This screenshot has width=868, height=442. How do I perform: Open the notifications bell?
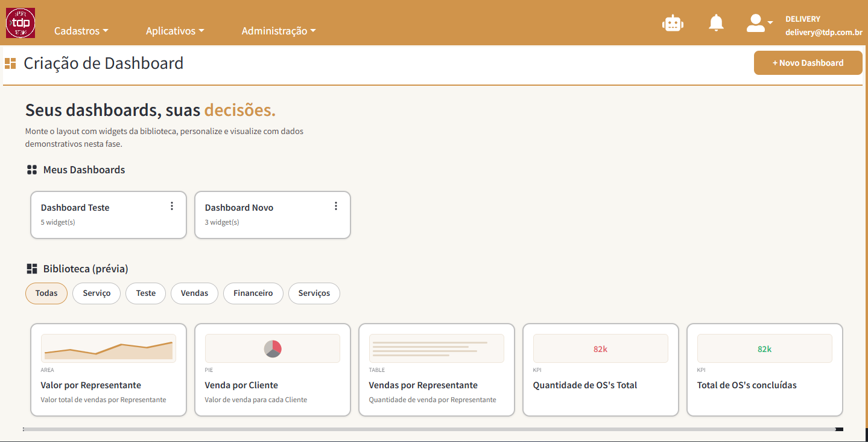click(716, 23)
